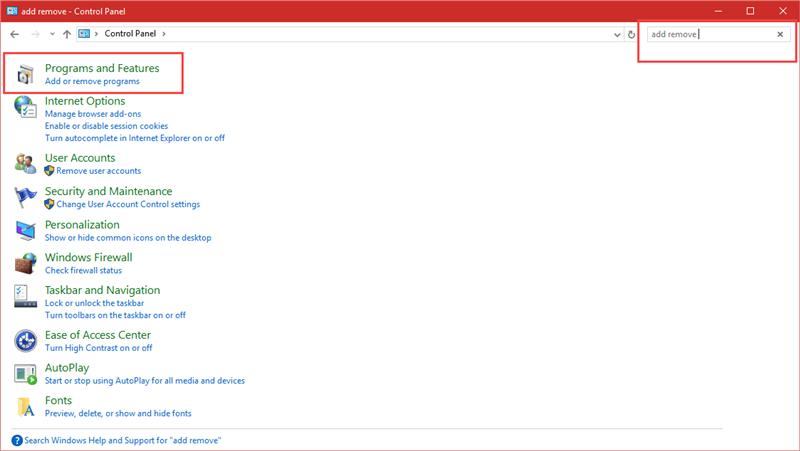
Task: Refresh the Control Panel view
Action: tap(631, 34)
